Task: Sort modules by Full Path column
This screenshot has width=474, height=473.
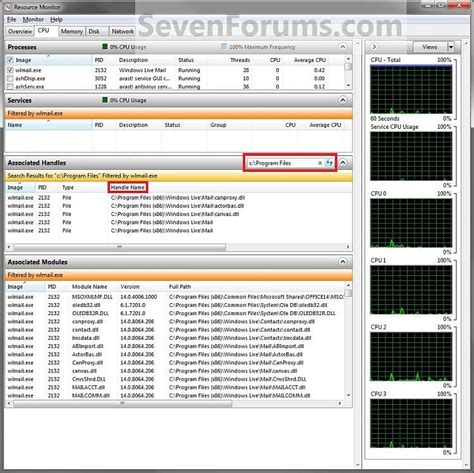Action: [180, 287]
